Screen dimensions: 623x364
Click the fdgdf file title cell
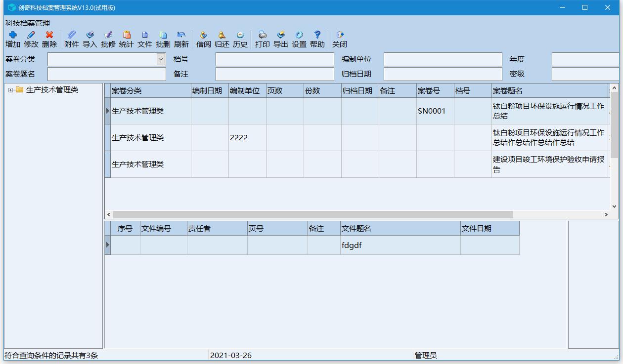400,245
